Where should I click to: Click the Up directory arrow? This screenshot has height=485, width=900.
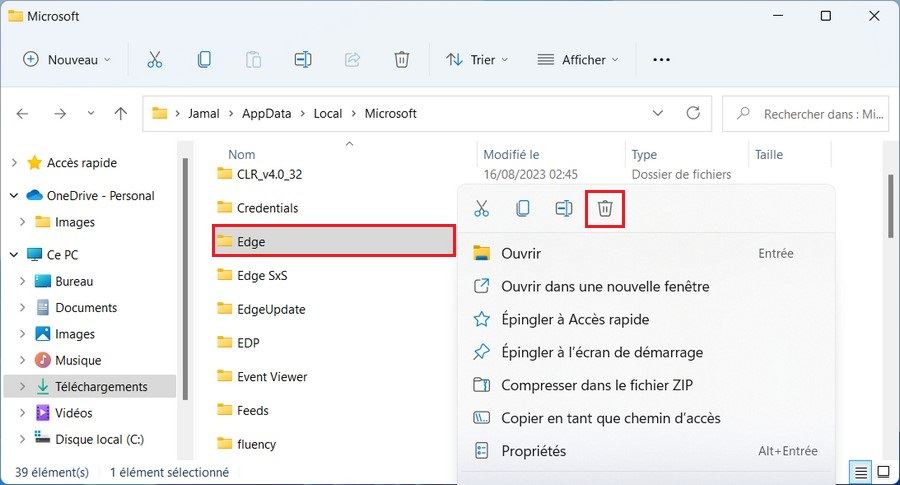coord(120,114)
